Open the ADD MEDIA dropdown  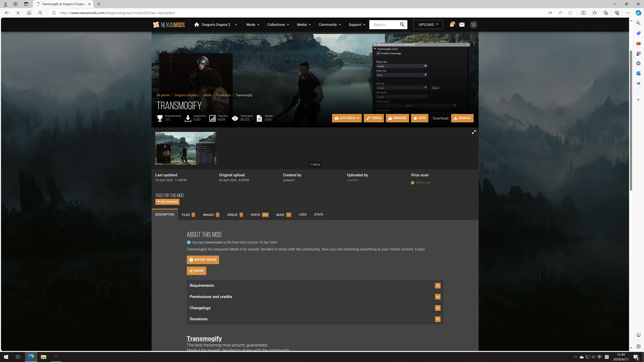[347, 118]
